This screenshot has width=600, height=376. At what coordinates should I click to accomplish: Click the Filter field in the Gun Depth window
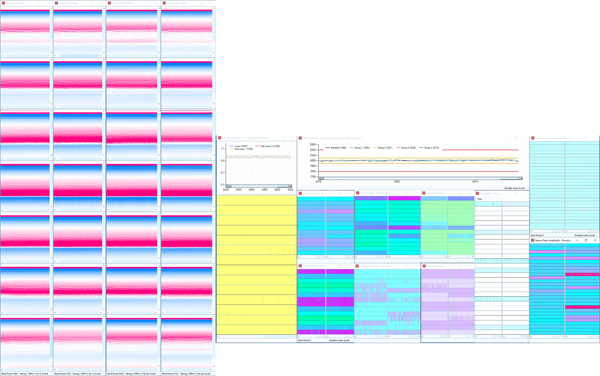(x=501, y=199)
